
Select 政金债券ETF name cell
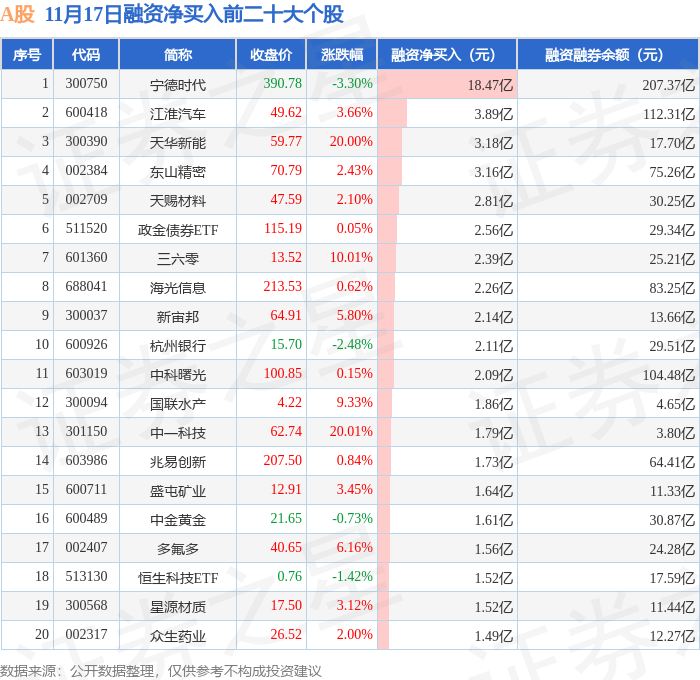pos(178,229)
